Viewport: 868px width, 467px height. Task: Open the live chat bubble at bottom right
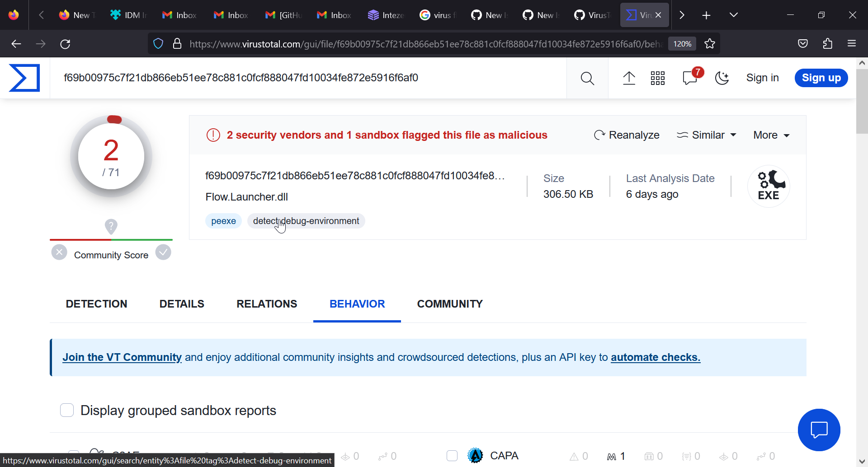pyautogui.click(x=819, y=430)
